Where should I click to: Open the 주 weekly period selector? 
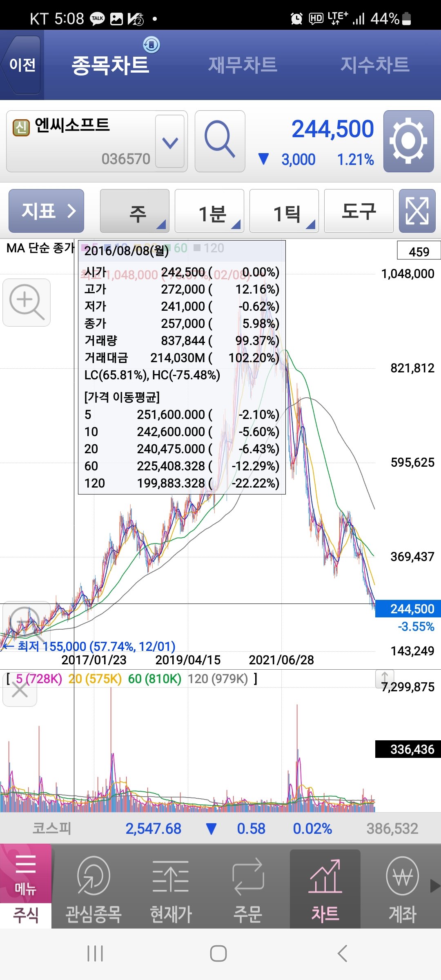pyautogui.click(x=135, y=211)
